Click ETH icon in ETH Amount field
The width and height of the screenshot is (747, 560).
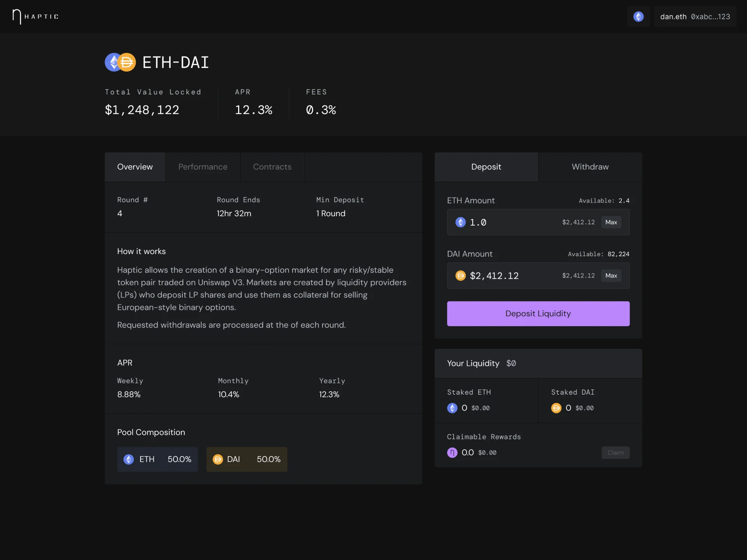(x=461, y=222)
